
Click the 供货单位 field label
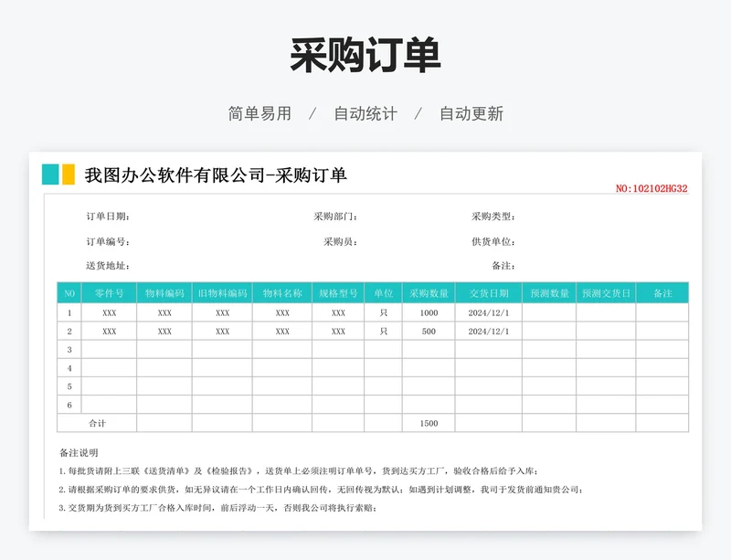click(x=493, y=241)
